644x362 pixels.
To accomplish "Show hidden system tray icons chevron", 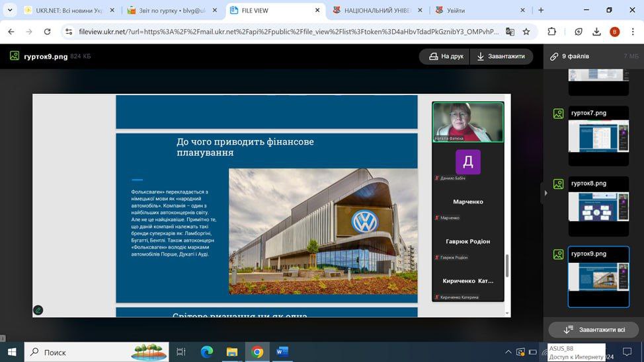I will click(508, 352).
